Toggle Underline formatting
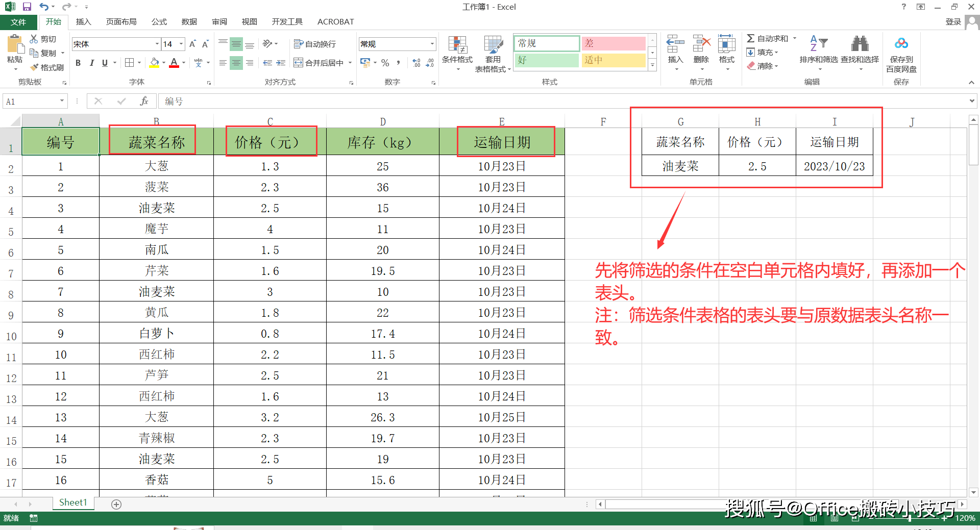The width and height of the screenshot is (980, 530). point(105,63)
